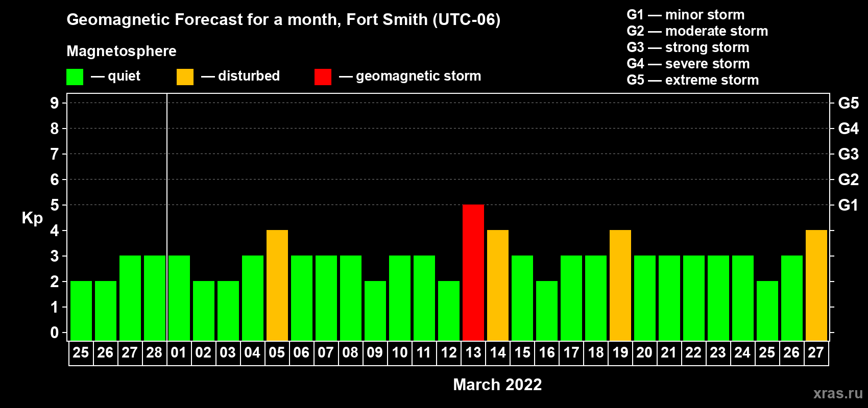Select the orange bar for March 05
The height and width of the screenshot is (408, 868).
[x=277, y=285]
